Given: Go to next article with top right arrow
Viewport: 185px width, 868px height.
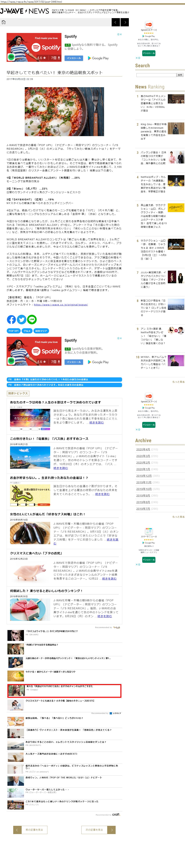Looking at the screenshot, I should (125, 22).
